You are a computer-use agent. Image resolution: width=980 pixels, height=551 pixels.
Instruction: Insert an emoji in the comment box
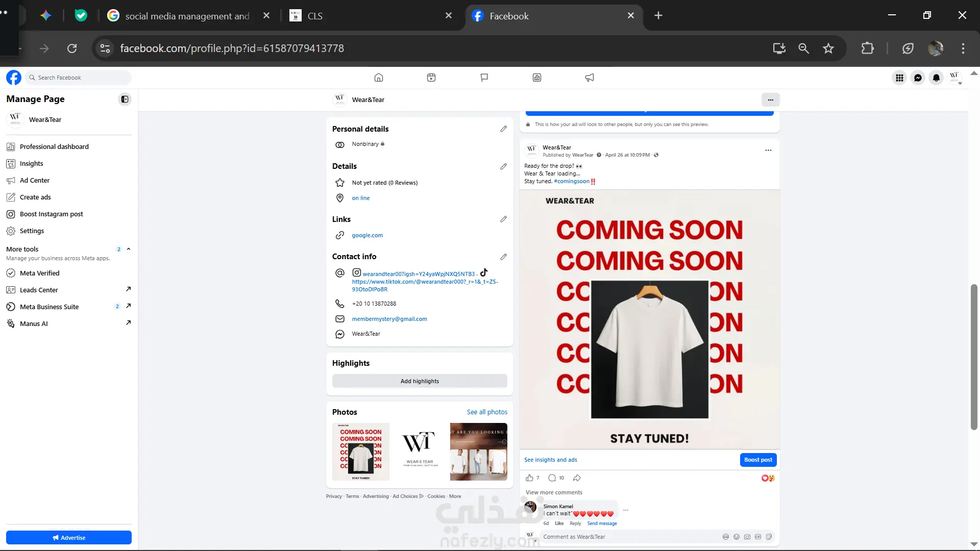(737, 537)
